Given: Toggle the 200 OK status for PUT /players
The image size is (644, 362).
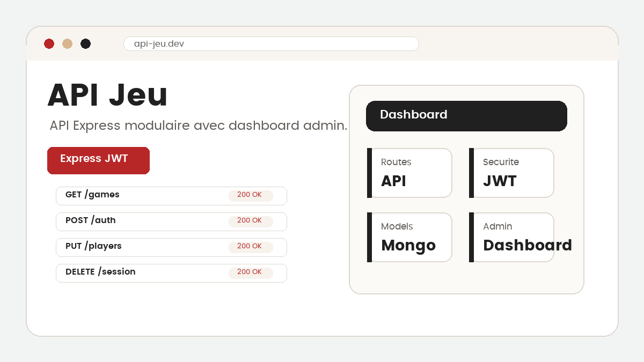Looking at the screenshot, I should click(250, 247).
